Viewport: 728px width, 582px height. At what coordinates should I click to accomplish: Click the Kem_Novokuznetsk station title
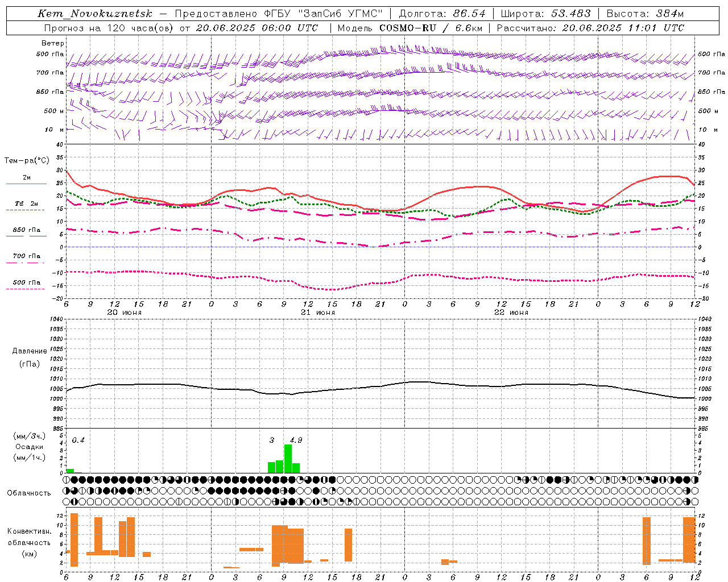point(95,14)
